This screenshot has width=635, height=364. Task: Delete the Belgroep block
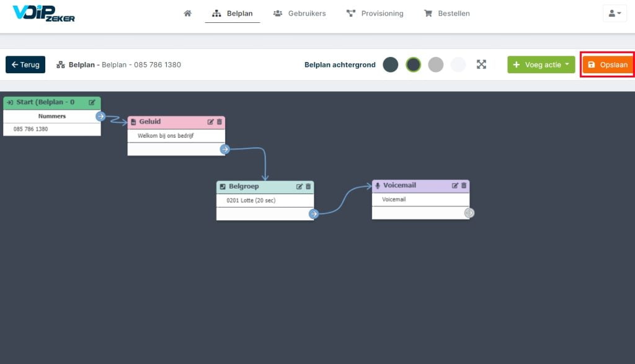tap(308, 187)
